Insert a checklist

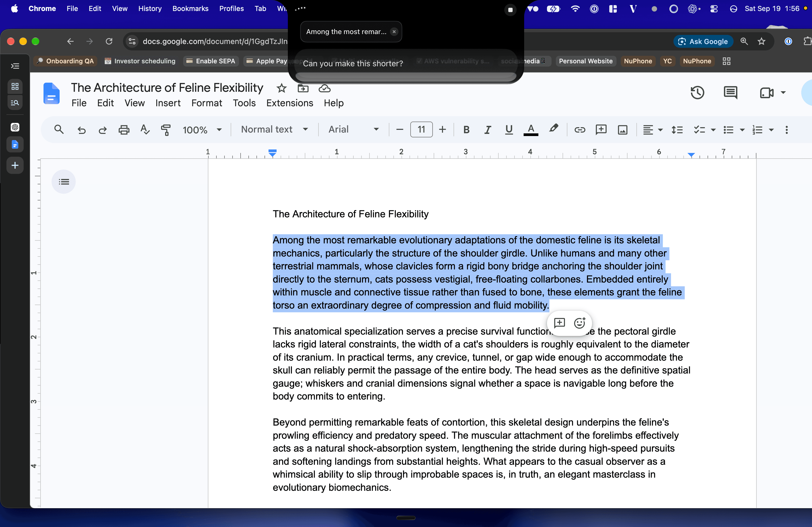pos(699,130)
